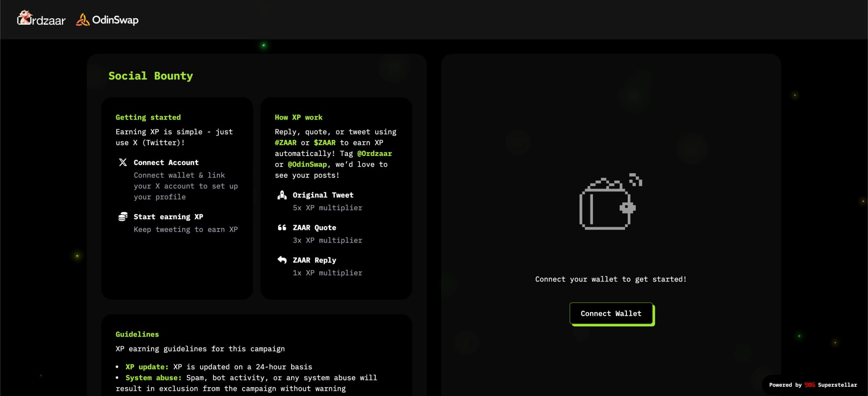Open the #ZAAR hashtag link
Image resolution: width=868 pixels, height=396 pixels.
[286, 143]
